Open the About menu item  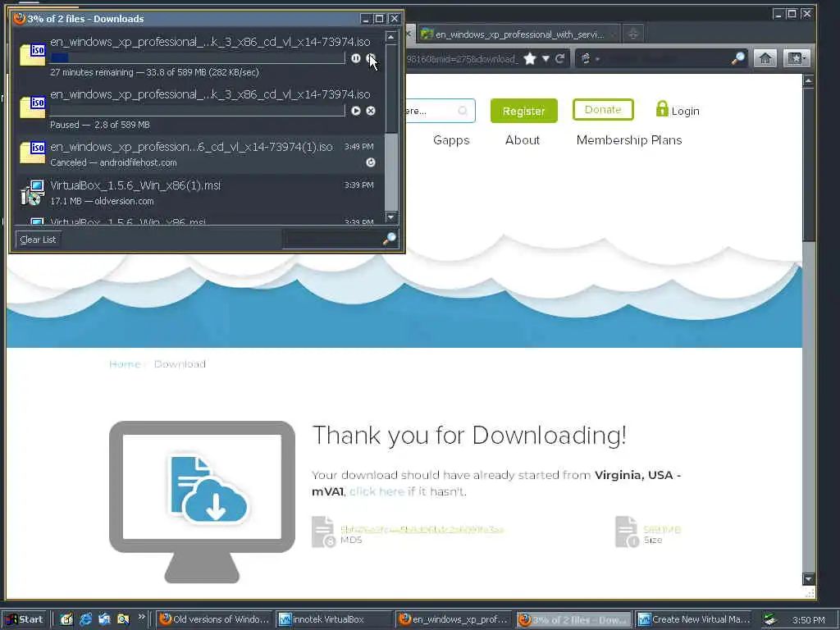pyautogui.click(x=523, y=140)
